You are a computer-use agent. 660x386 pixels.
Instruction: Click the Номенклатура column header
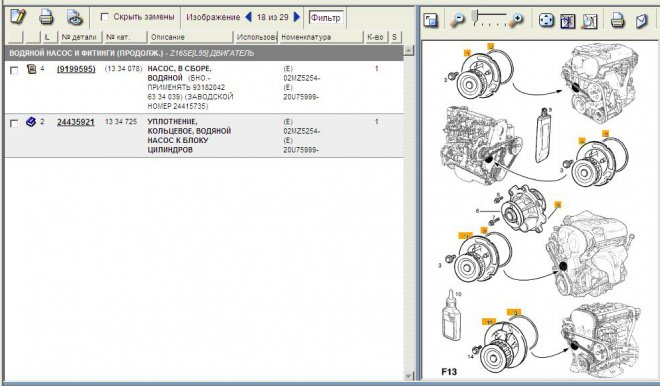click(x=321, y=37)
